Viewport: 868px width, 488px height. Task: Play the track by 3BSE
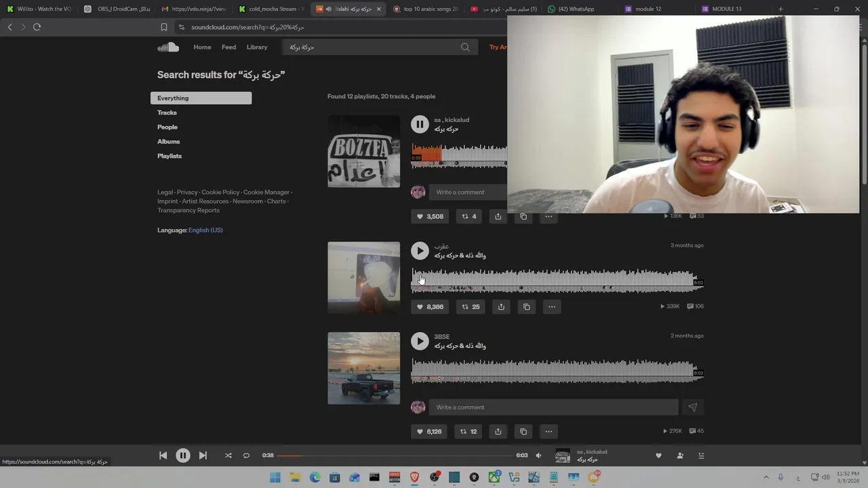[x=420, y=341]
